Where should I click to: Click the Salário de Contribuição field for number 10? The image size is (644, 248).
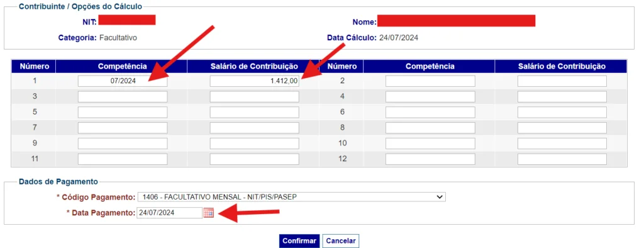point(562,144)
